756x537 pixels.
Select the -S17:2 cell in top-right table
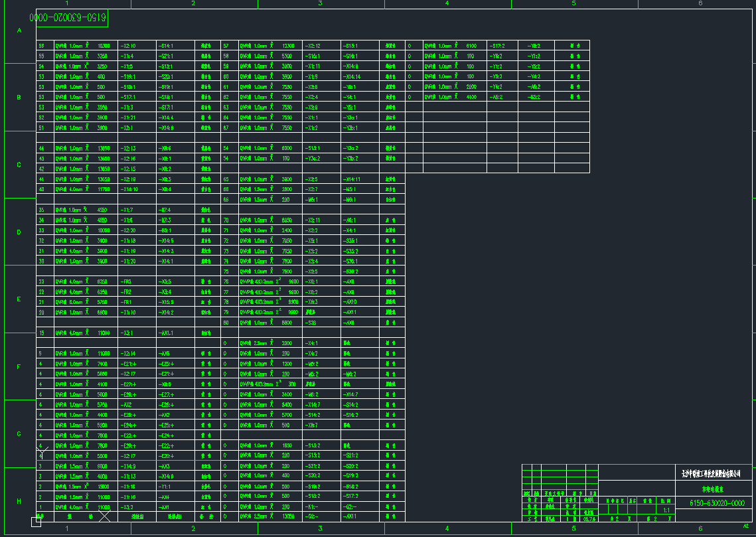click(496, 46)
